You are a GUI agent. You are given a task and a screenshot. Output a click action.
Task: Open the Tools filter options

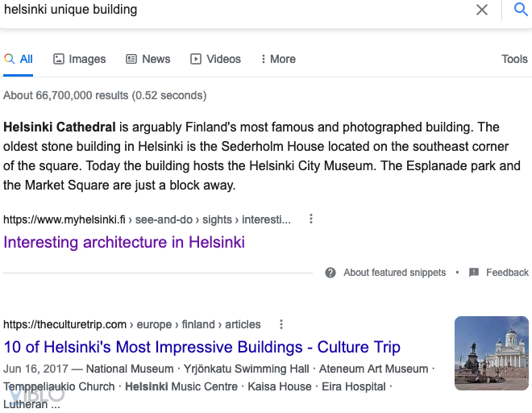[x=514, y=59]
